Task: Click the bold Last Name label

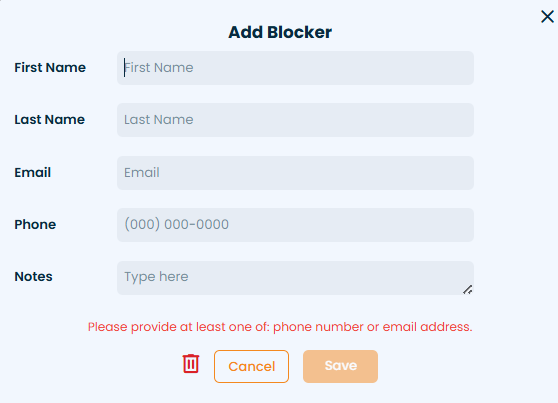Action: [49, 120]
